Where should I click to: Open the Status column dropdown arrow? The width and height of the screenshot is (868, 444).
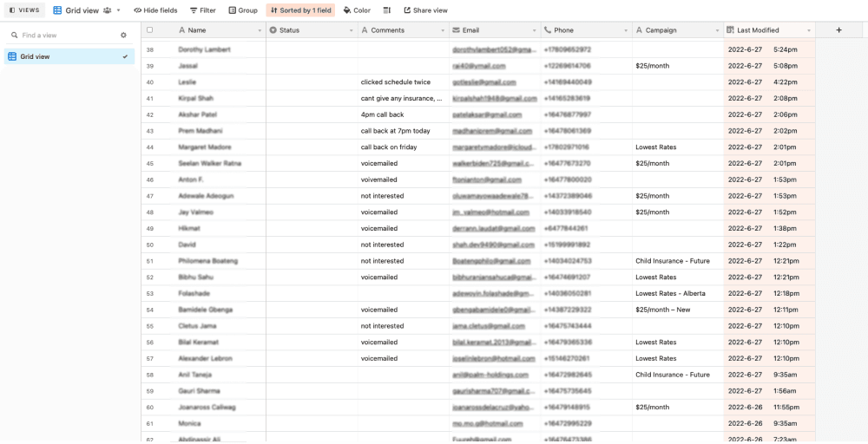pos(351,30)
